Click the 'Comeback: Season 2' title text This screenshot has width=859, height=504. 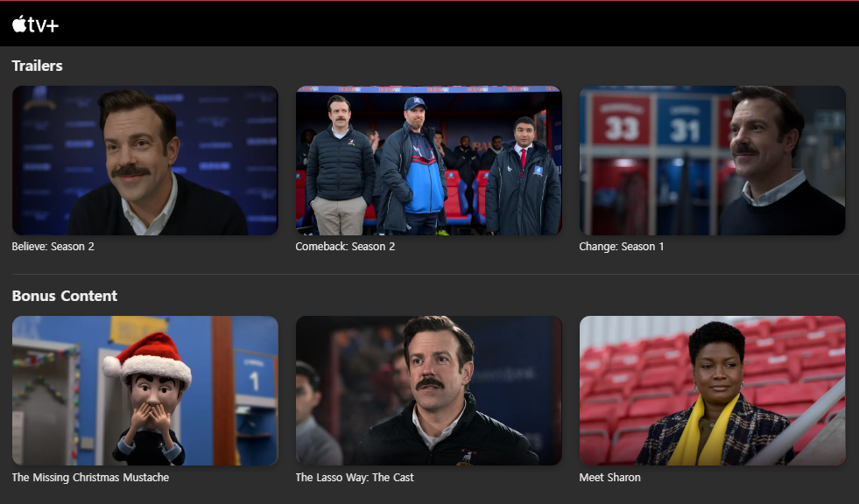[x=345, y=247]
